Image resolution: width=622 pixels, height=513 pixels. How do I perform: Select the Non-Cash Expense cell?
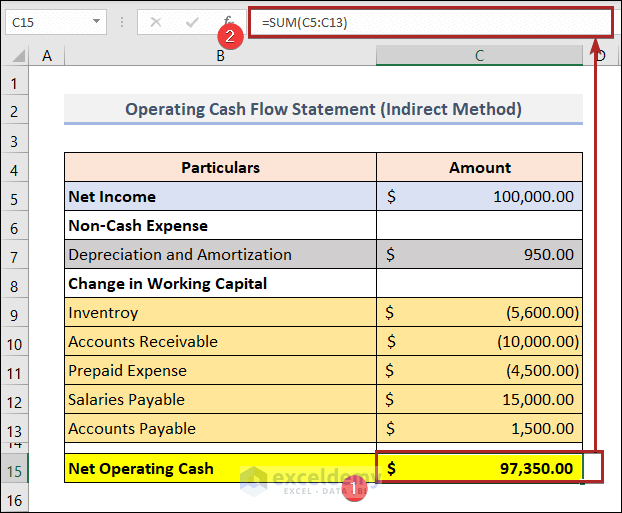pyautogui.click(x=220, y=225)
